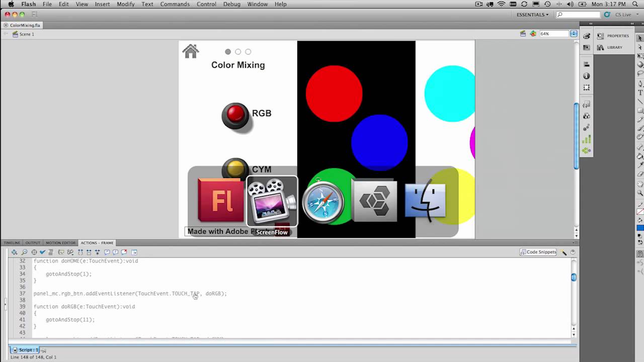
Task: Click the Apply line comment icon
Action: (115, 252)
